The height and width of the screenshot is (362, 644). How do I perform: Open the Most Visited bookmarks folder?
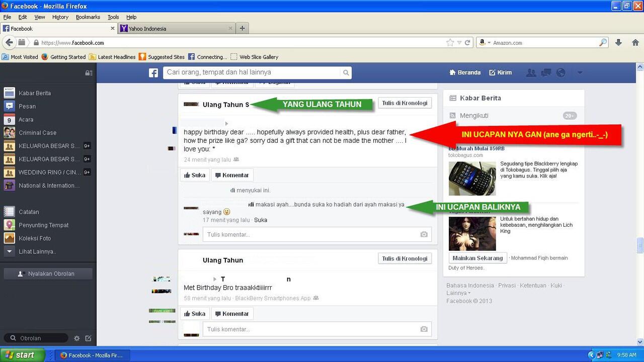(20, 57)
